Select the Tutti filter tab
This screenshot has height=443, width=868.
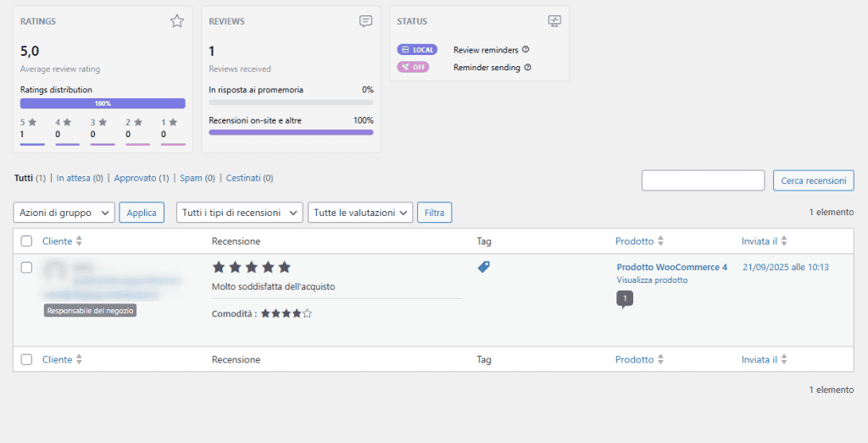(x=30, y=178)
